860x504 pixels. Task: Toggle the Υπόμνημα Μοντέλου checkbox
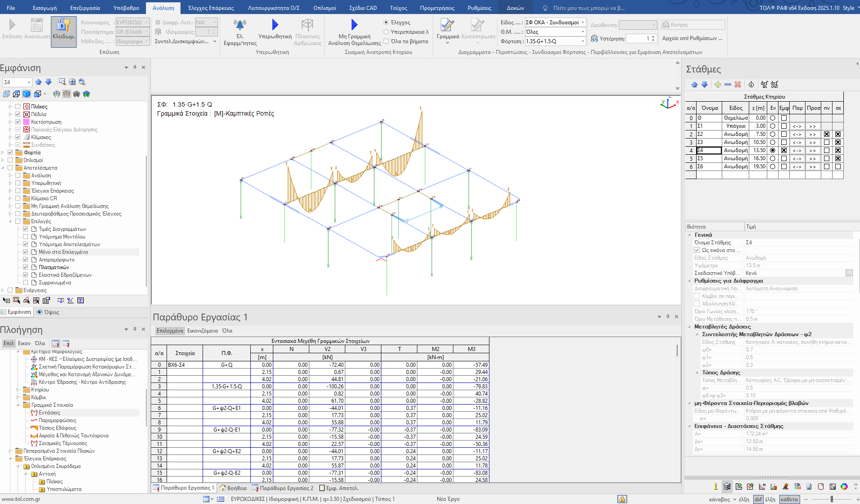click(26, 237)
